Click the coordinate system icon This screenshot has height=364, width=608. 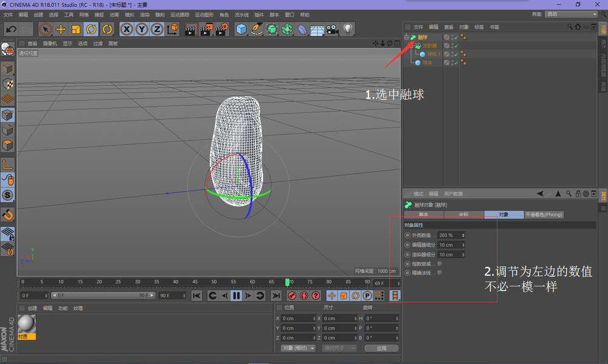coord(172,29)
